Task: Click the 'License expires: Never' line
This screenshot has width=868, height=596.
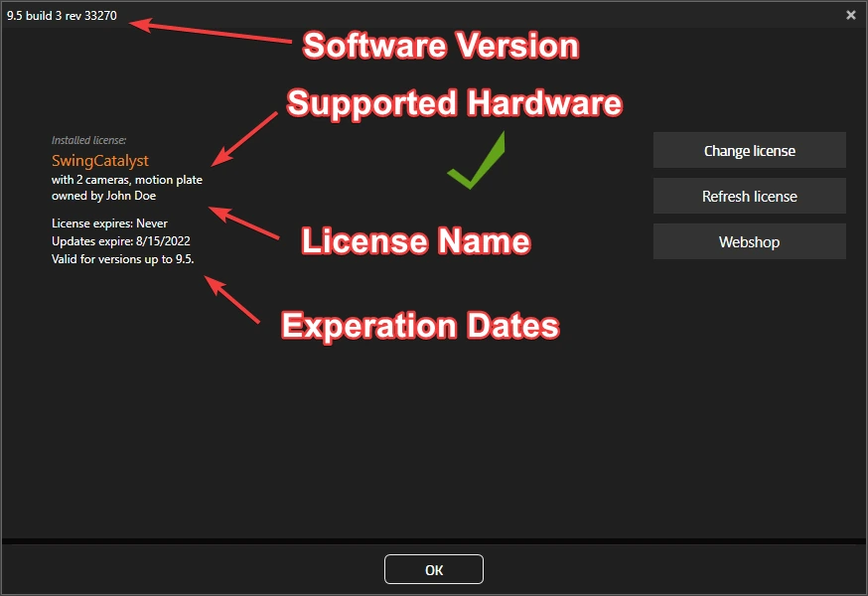Action: 109,223
